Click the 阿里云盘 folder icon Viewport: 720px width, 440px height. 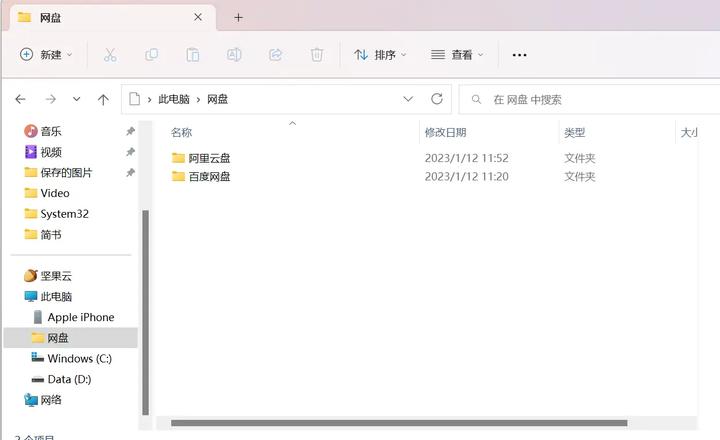(x=178, y=158)
